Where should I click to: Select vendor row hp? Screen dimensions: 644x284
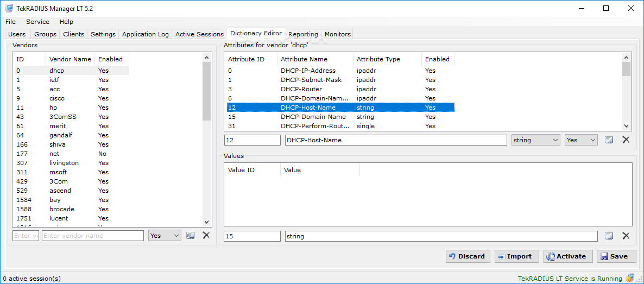pyautogui.click(x=72, y=108)
